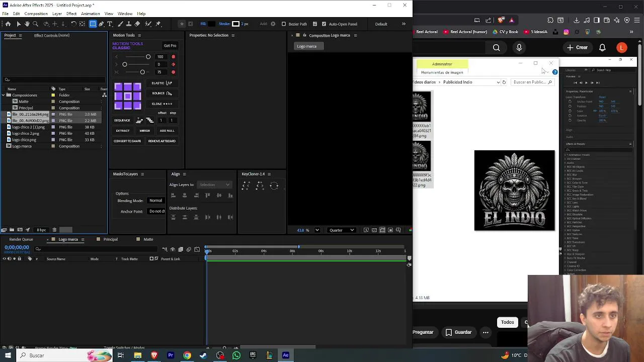
Task: Toggle motion blur switch in timeline
Action: tap(189, 249)
